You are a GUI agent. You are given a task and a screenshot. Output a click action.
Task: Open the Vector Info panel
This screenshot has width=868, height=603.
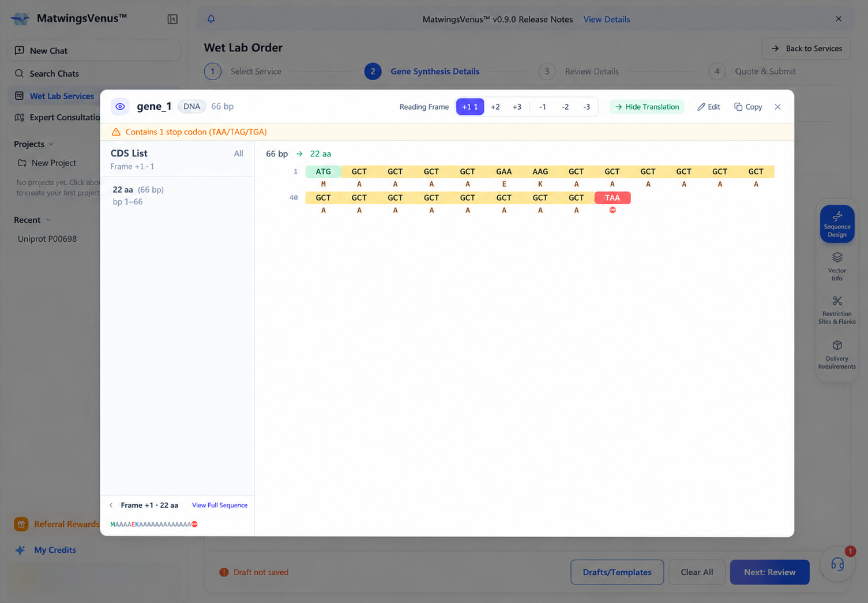pyautogui.click(x=837, y=267)
